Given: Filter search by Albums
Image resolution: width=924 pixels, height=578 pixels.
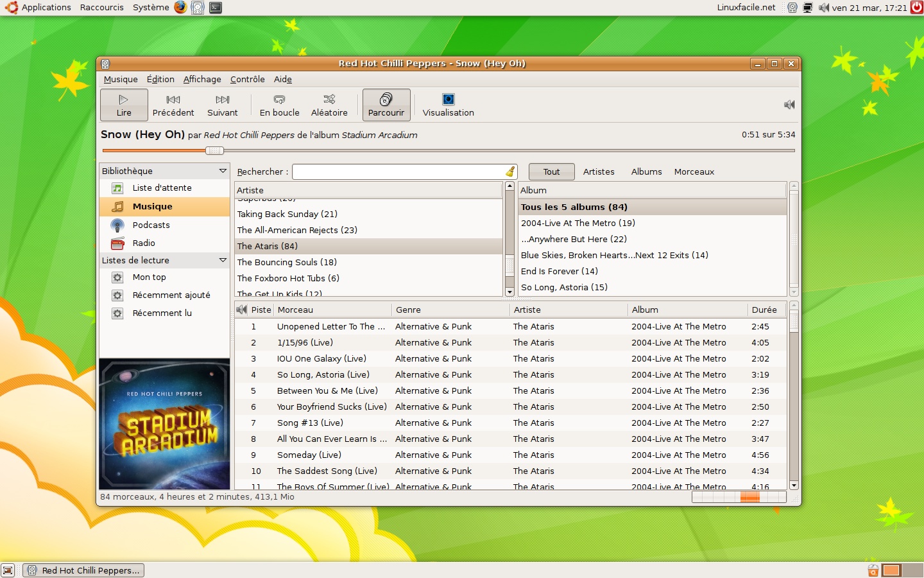Looking at the screenshot, I should click(x=646, y=171).
